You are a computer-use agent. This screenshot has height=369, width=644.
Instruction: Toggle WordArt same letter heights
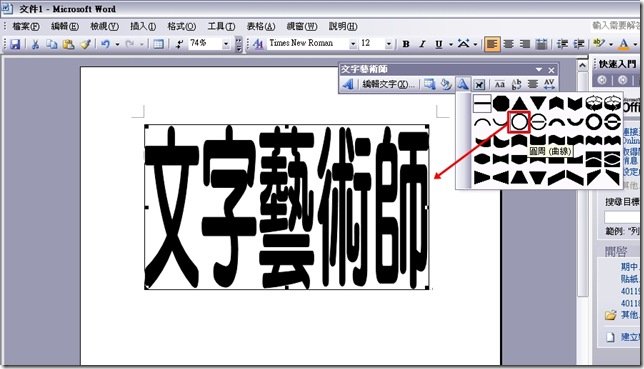(499, 84)
